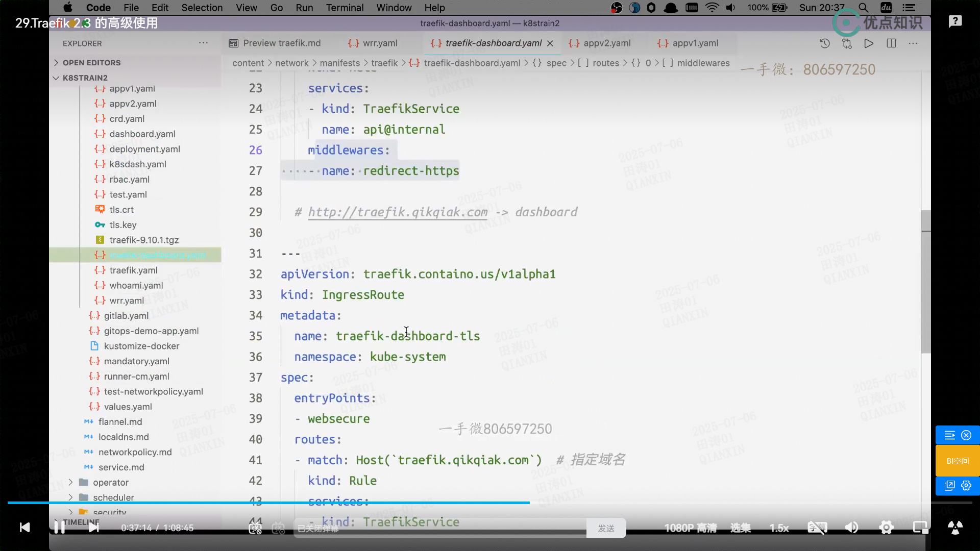
Task: Skip to the next video
Action: point(93,528)
